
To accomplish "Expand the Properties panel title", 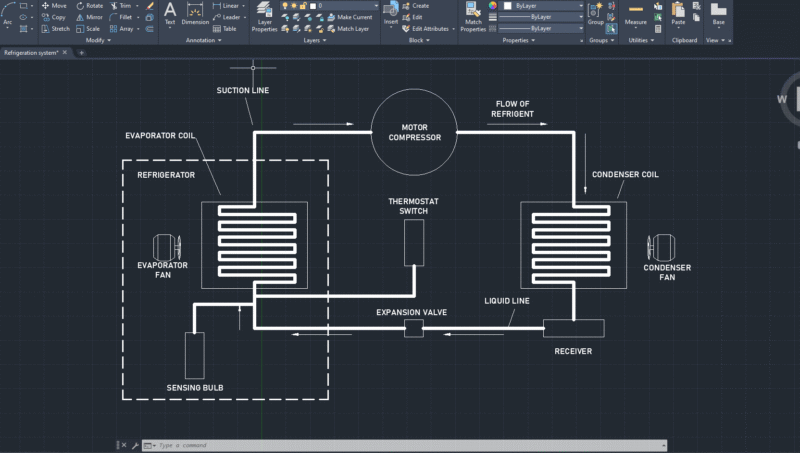I will pos(519,40).
